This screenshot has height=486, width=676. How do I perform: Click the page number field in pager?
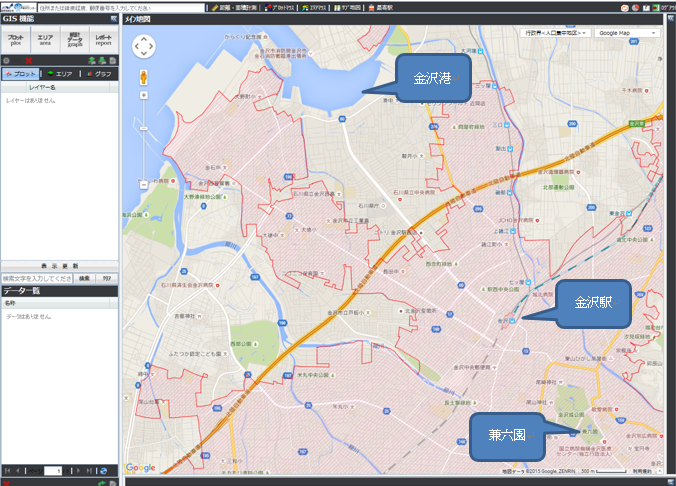tap(53, 471)
